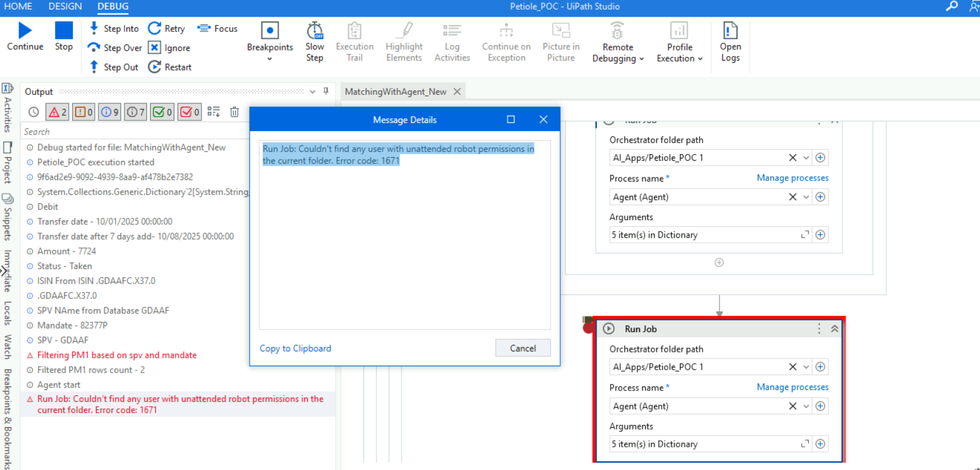Open the Snippets side panel
Viewport: 980px width, 470px height.
7,217
